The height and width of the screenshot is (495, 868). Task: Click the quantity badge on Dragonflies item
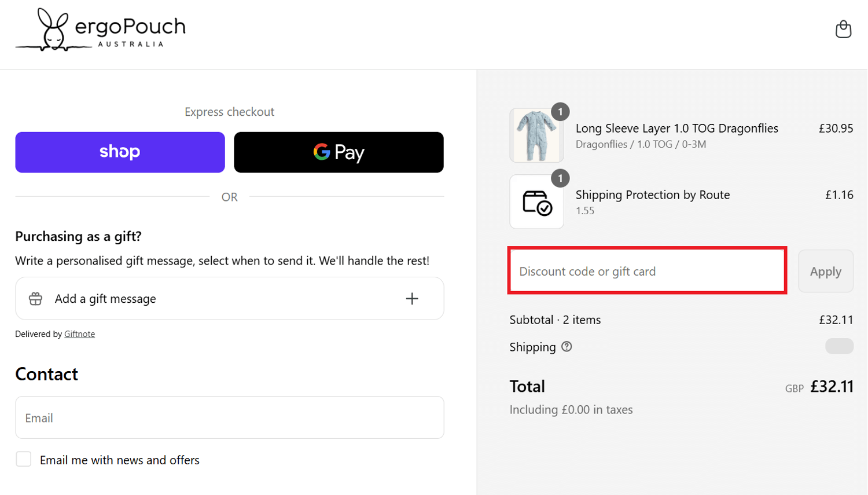(560, 112)
